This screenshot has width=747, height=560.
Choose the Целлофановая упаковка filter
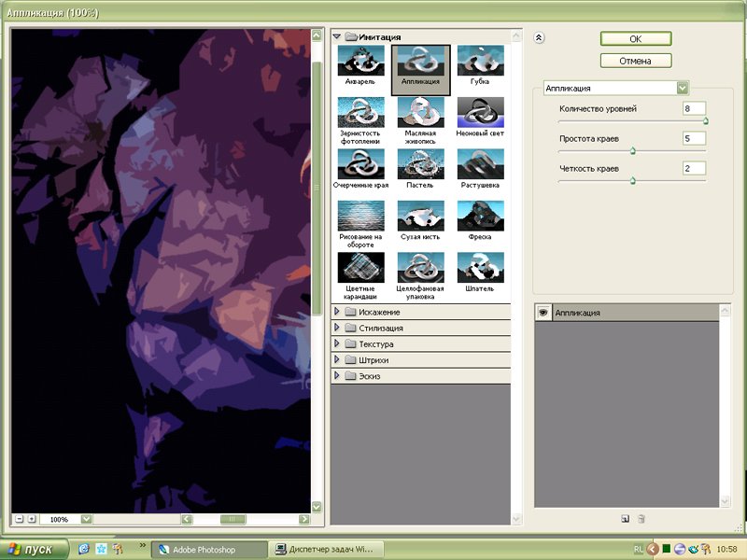point(420,267)
